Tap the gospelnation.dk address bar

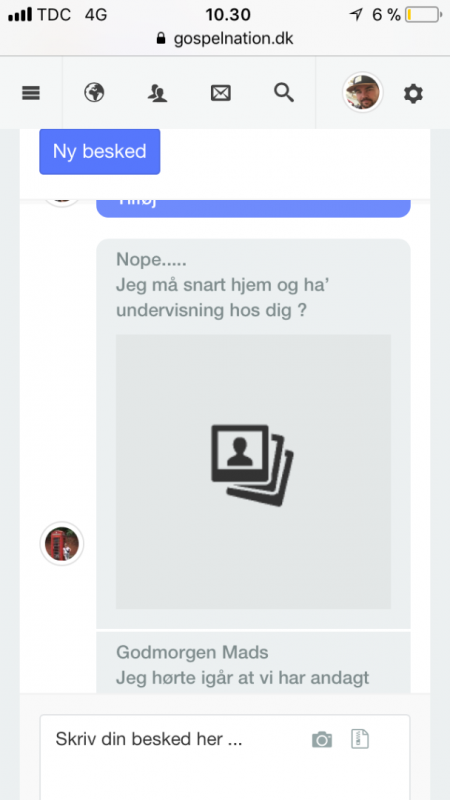pos(225,39)
